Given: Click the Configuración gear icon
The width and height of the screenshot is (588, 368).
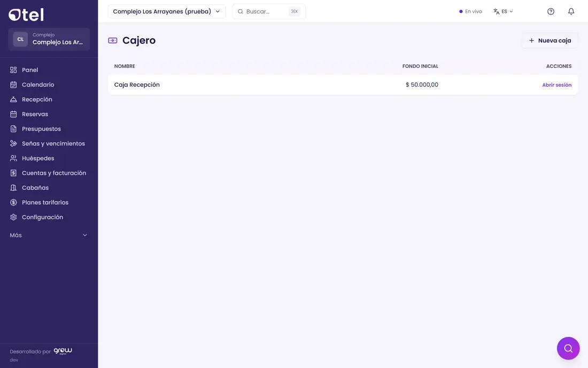Looking at the screenshot, I should point(13,217).
